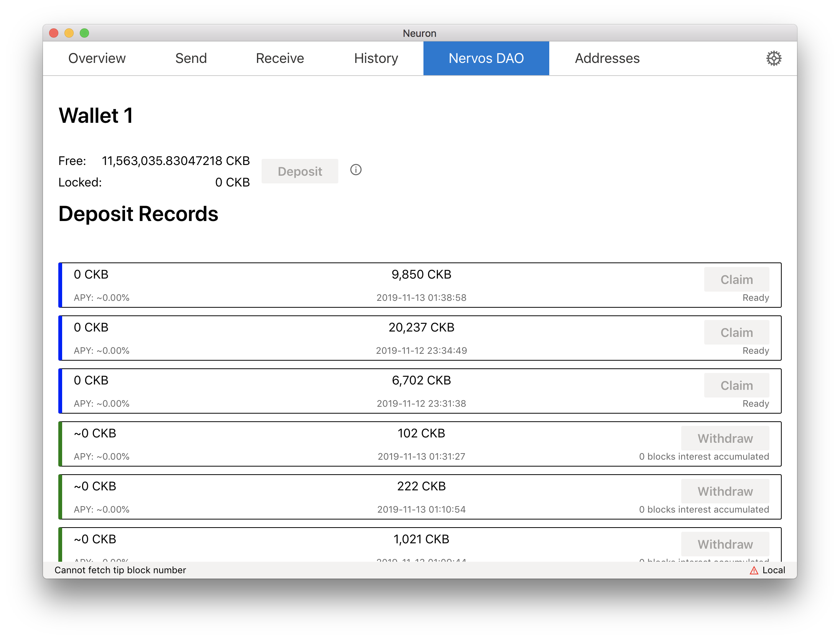Click the Neuron window title
Screen dimensions: 840x640
click(420, 33)
